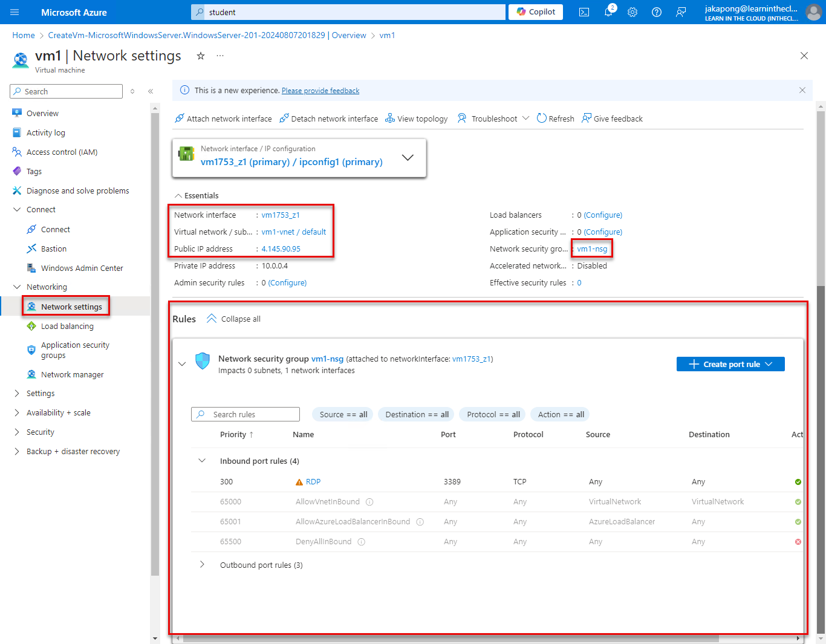The image size is (826, 644).
Task: Open Tags in the sidebar
Action: (34, 171)
